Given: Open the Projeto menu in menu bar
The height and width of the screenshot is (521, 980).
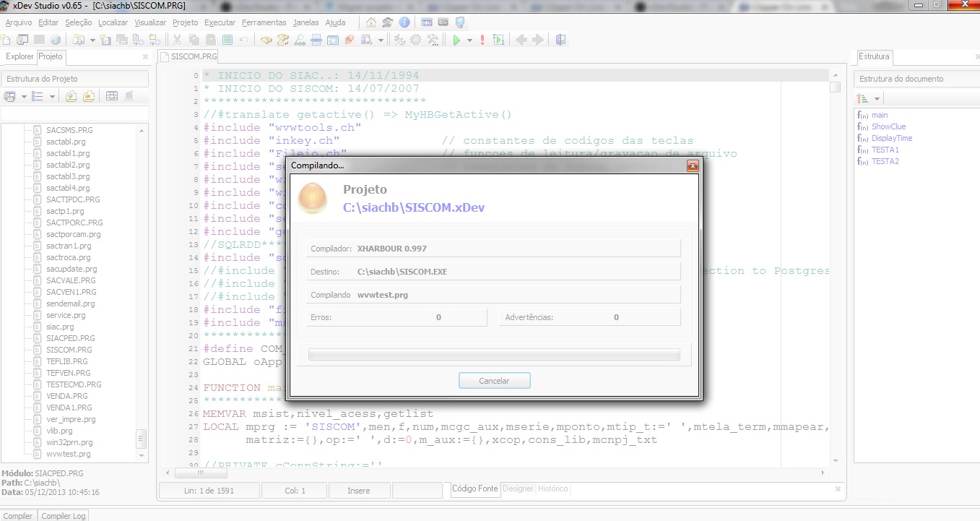Looking at the screenshot, I should click(x=186, y=22).
